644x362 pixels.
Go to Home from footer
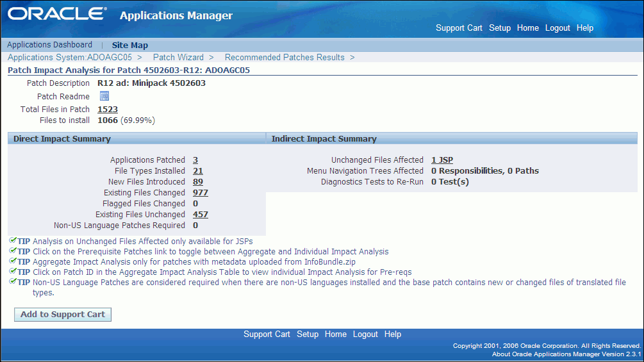tap(336, 334)
